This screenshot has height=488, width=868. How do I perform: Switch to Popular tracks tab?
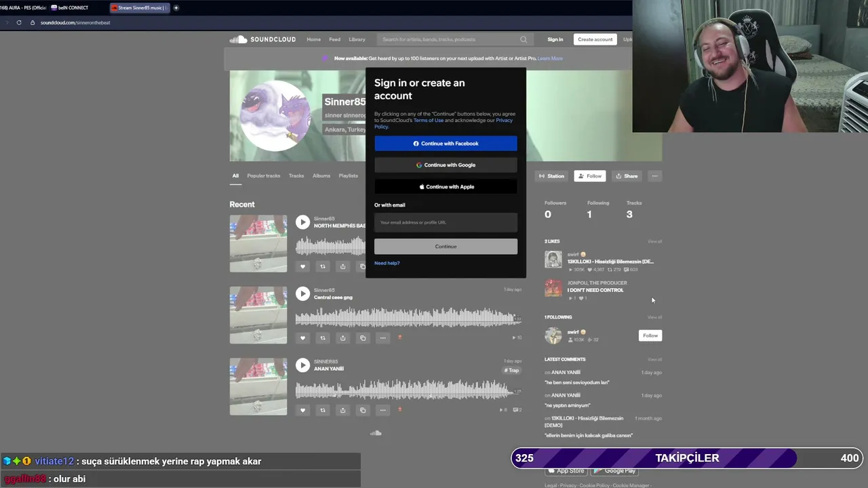264,176
